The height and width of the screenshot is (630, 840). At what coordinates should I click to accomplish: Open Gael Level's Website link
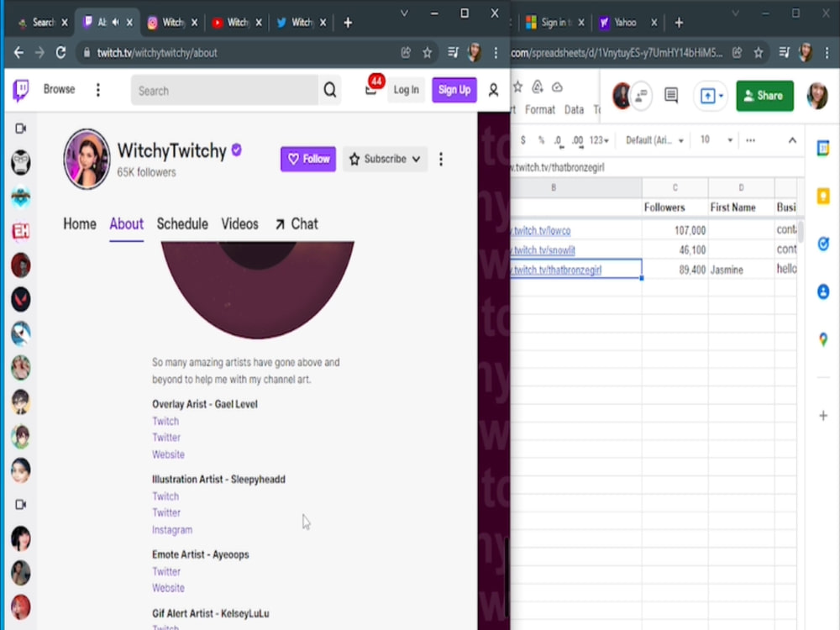pyautogui.click(x=168, y=454)
